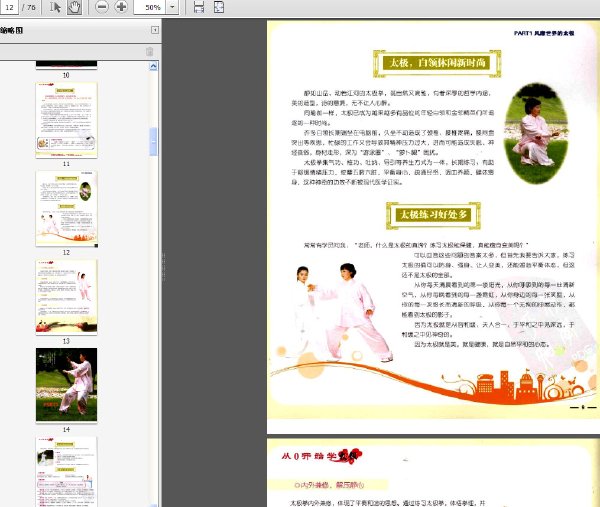The image size is (600, 507).
Task: Click the heading 太极练习好处多
Action: pyautogui.click(x=433, y=215)
